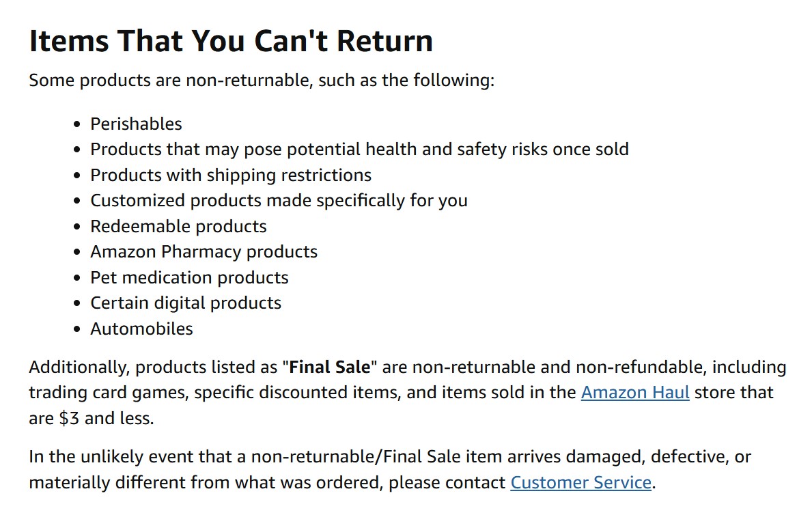The image size is (812, 515).
Task: Click Products with shipping restrictions item
Action: (231, 175)
